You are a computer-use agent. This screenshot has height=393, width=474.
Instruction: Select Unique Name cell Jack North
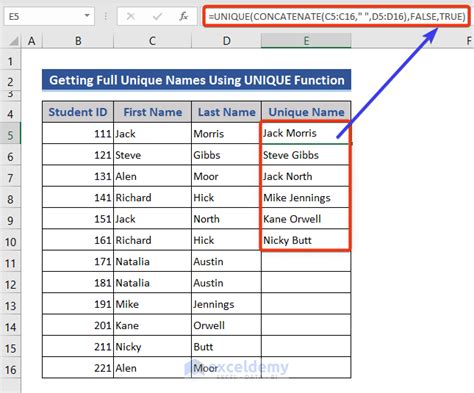tap(306, 176)
